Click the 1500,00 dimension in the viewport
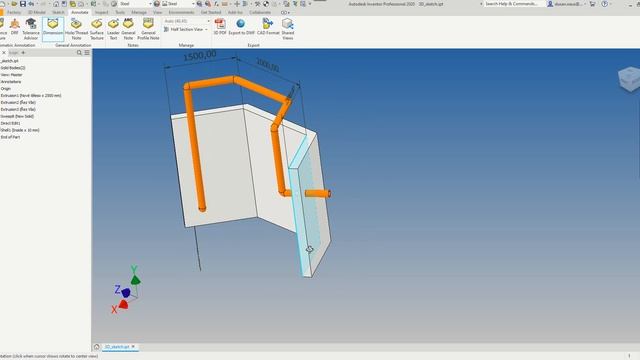 [x=200, y=56]
